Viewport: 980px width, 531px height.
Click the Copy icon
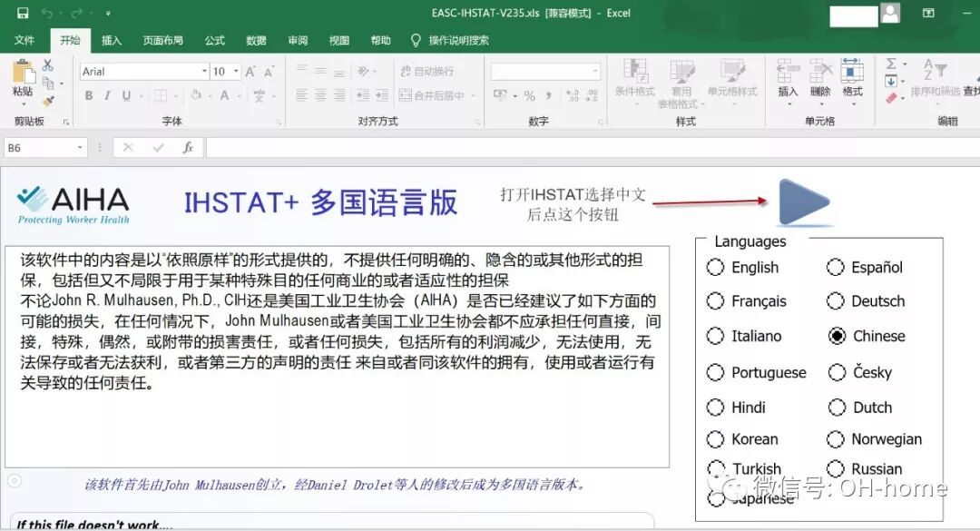point(48,83)
